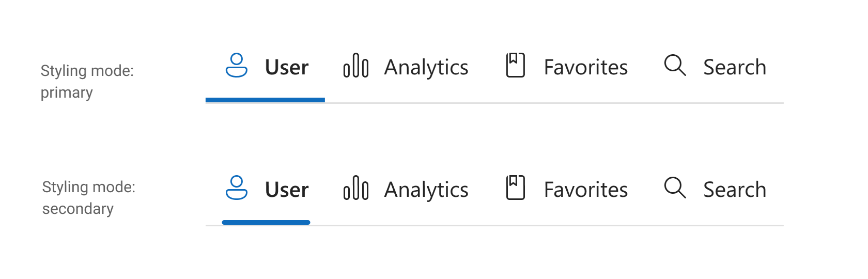Click the "Styling mode: primary" label
The width and height of the screenshot is (868, 279).
click(87, 82)
